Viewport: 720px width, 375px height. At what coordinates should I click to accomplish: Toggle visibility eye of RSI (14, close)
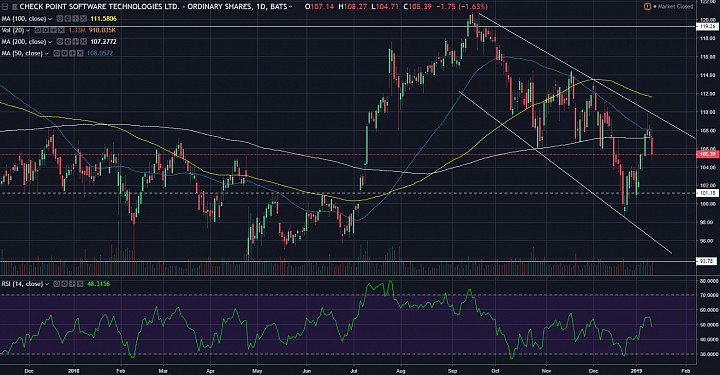(56, 284)
